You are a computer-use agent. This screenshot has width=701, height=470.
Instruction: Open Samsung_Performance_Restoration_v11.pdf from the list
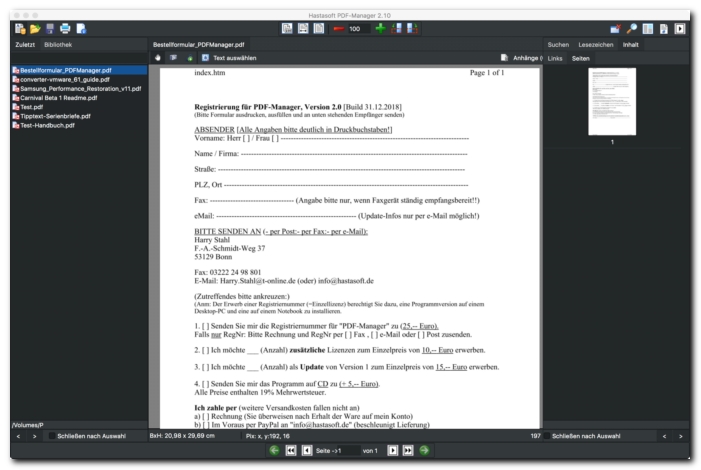(80, 89)
